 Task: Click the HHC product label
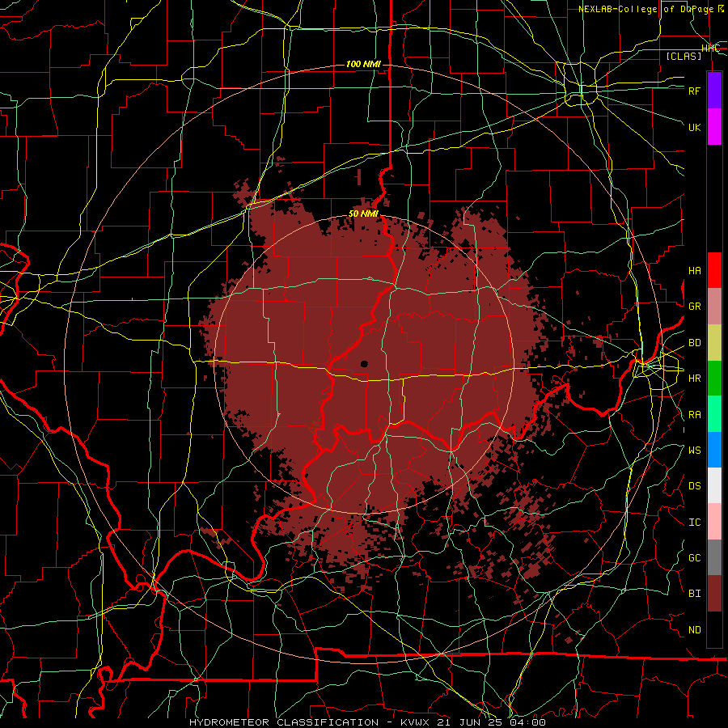tap(710, 49)
